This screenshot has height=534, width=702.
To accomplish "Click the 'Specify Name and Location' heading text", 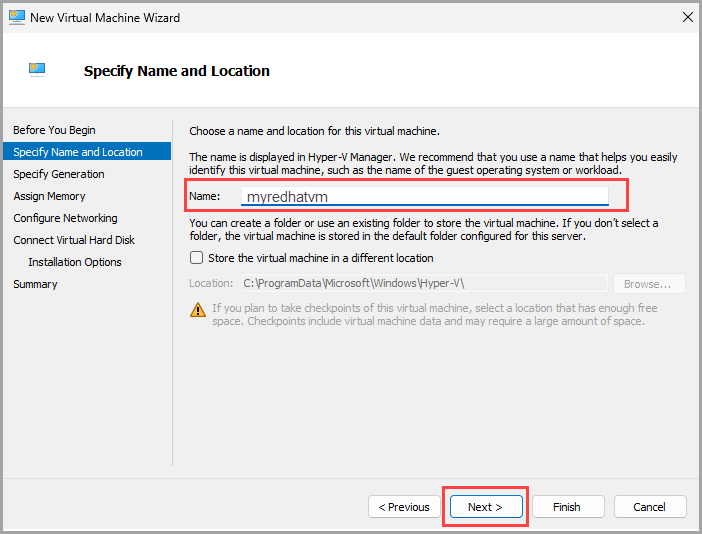I will point(177,71).
